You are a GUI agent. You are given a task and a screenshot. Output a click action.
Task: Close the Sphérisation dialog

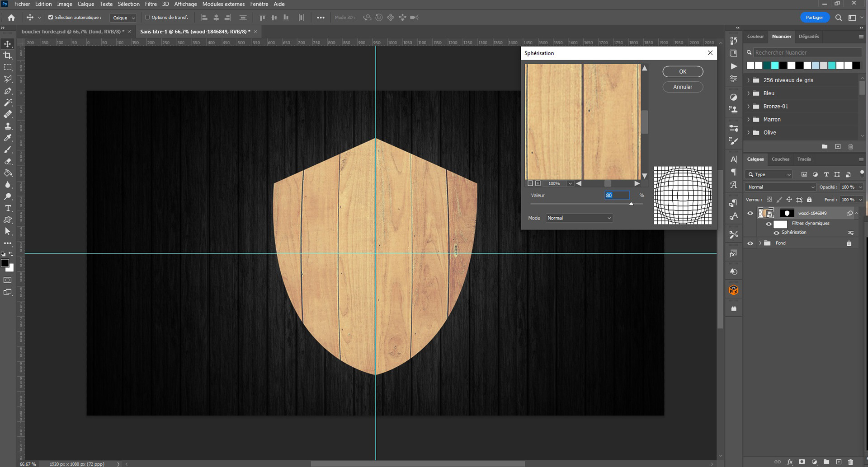point(710,53)
